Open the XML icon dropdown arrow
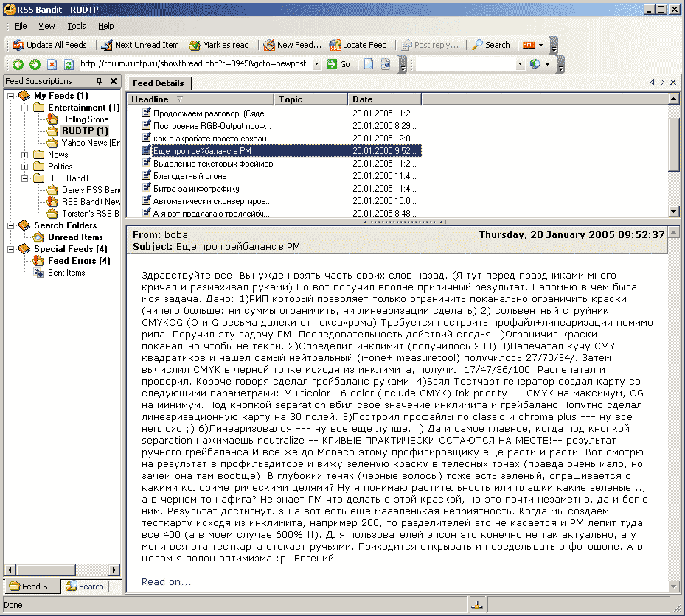Screen dimensions: 685x616 540,45
